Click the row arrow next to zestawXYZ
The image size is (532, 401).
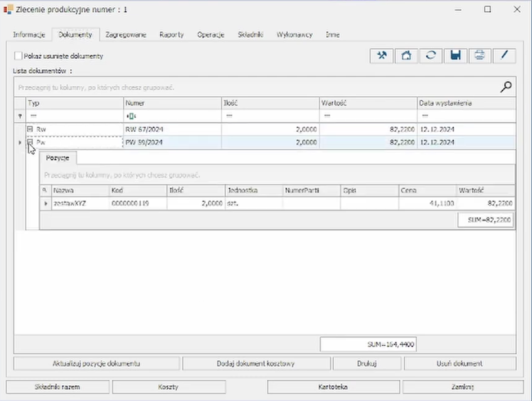(x=46, y=203)
